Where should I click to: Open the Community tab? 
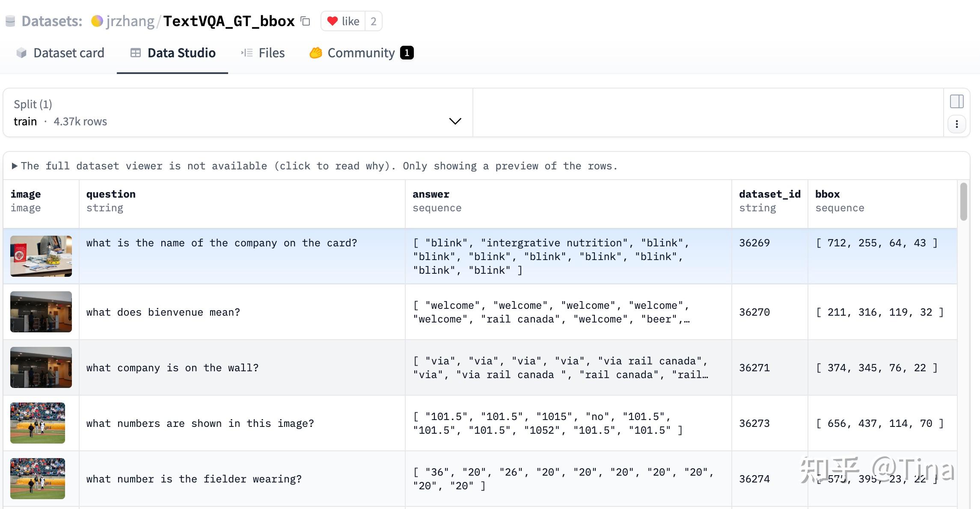(361, 53)
